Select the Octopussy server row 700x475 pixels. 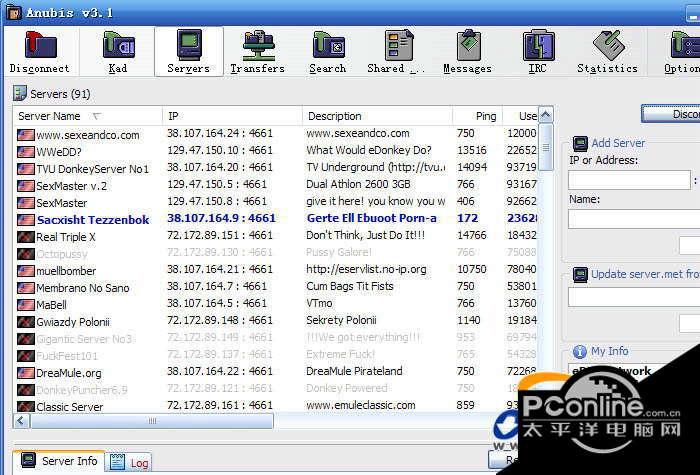276,254
